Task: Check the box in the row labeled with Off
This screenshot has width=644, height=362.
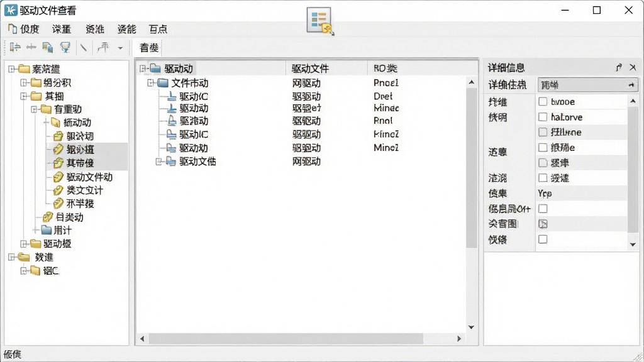Action: 543,209
